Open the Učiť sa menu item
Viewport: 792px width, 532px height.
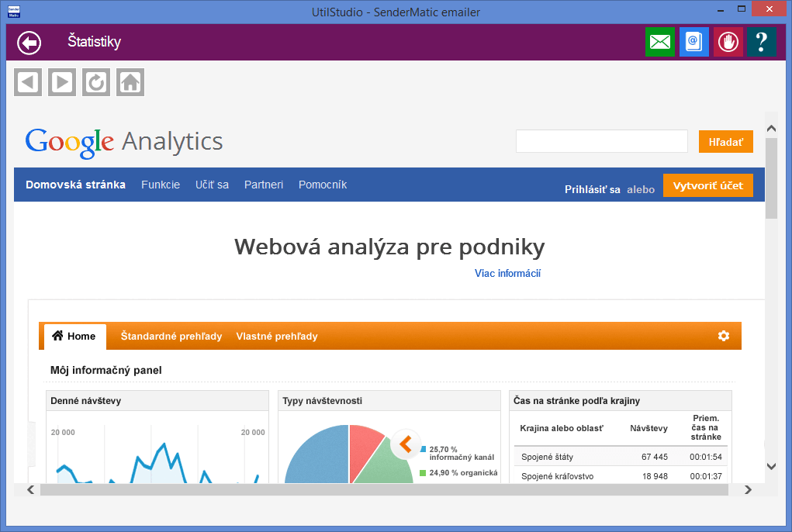click(212, 185)
